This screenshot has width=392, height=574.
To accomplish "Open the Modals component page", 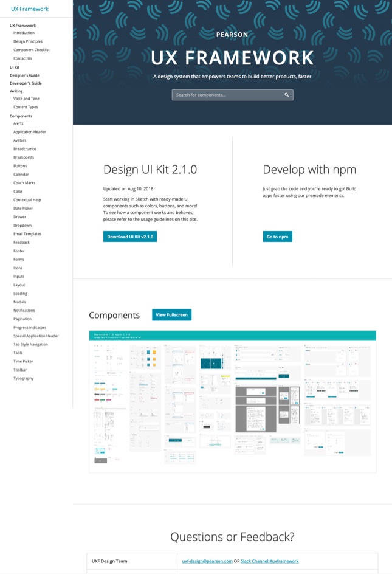I will pos(20,302).
